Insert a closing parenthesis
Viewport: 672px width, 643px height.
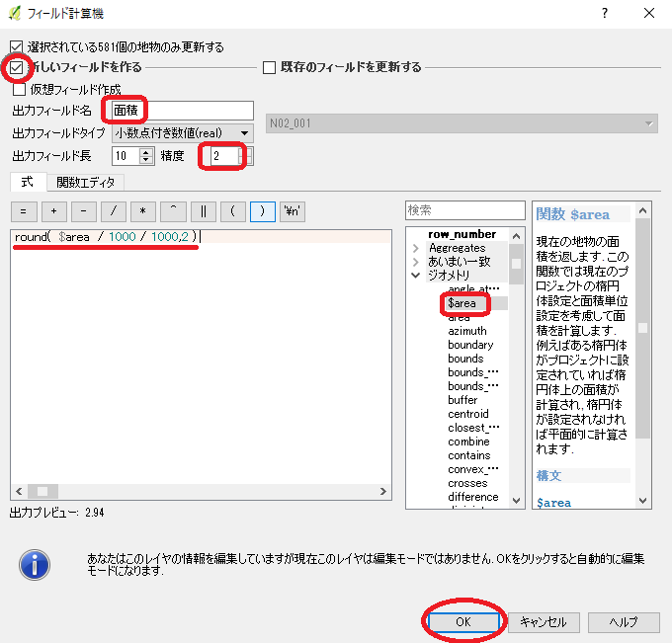click(x=262, y=211)
